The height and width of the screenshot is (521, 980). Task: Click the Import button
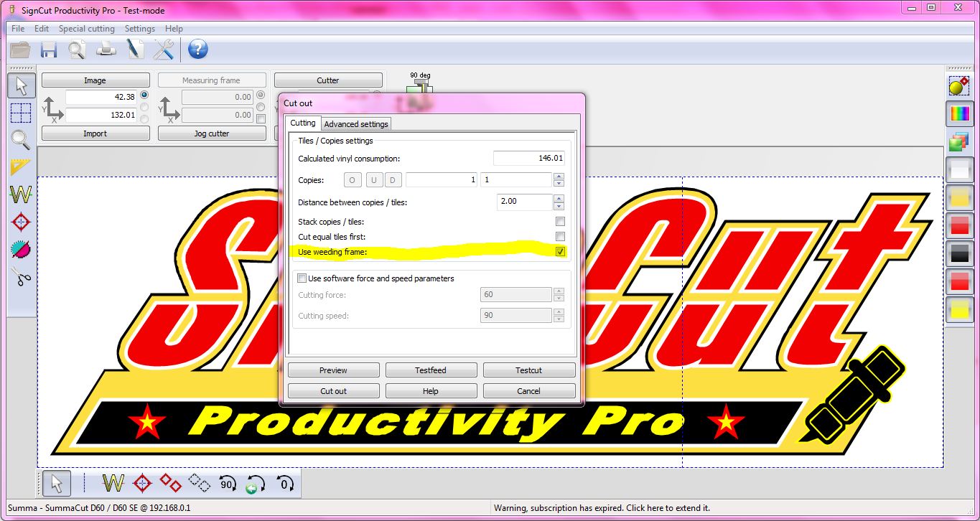95,133
